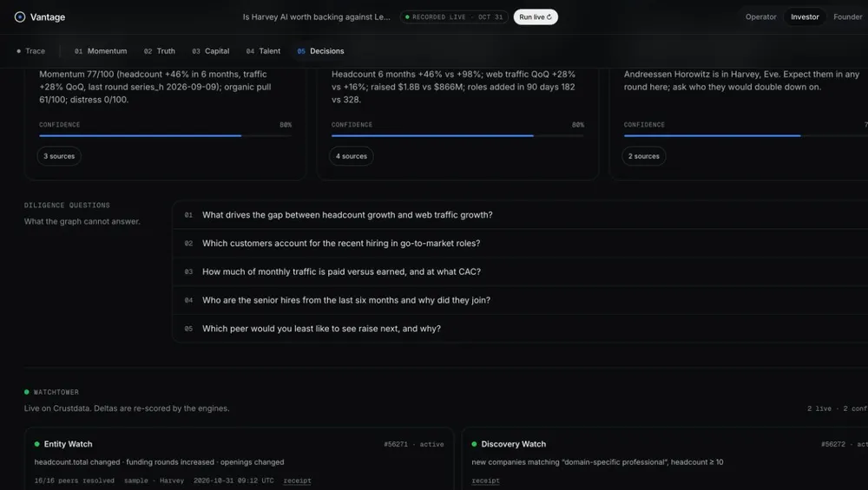Click the Live on Crustdata subtitle
The height and width of the screenshot is (490, 868).
coord(127,408)
